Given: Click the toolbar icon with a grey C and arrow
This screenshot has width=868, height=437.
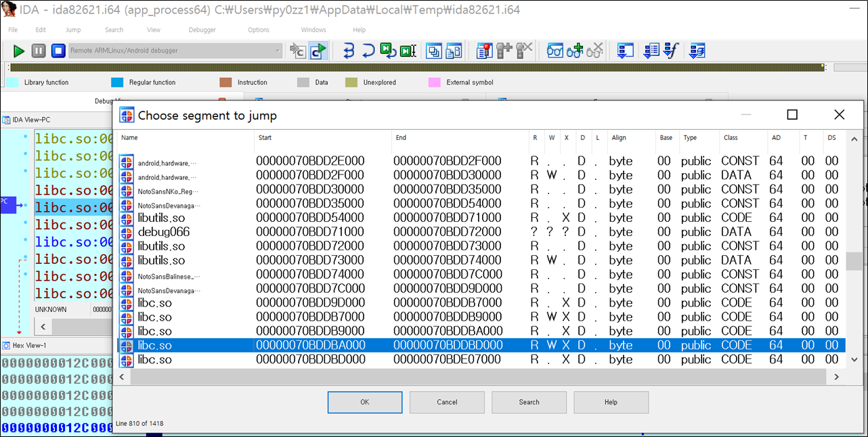Looking at the screenshot, I should (x=298, y=51).
